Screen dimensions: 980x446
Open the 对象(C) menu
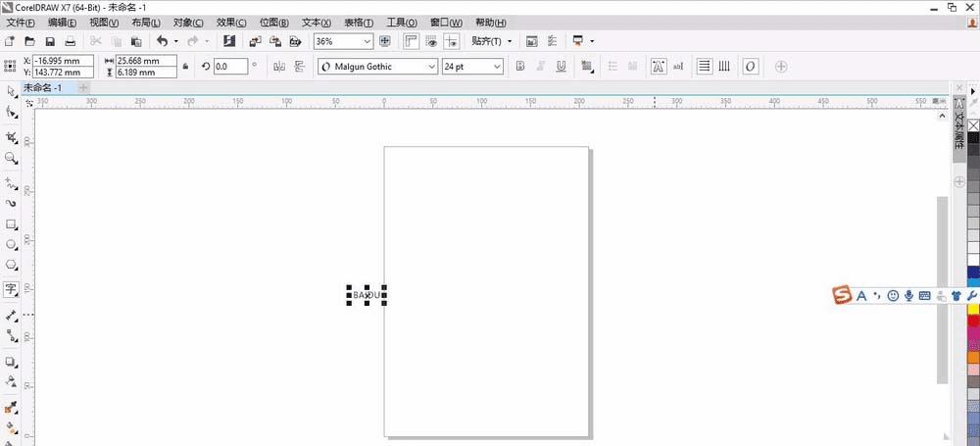point(188,23)
